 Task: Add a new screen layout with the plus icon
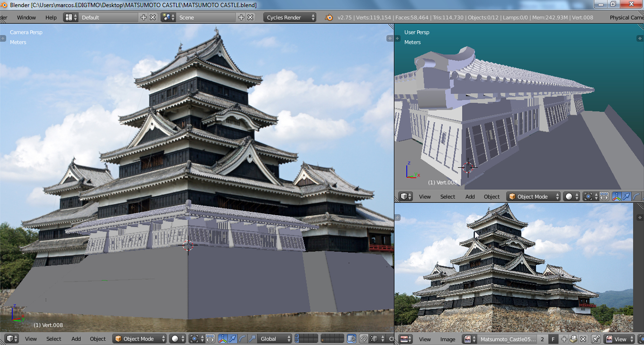[x=144, y=18]
